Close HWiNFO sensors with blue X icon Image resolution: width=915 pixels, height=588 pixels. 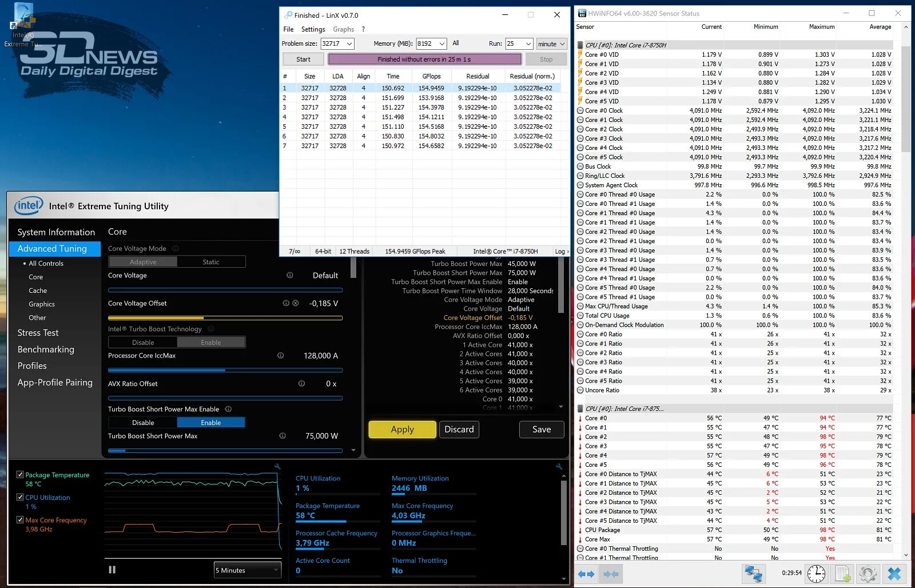tap(894, 573)
